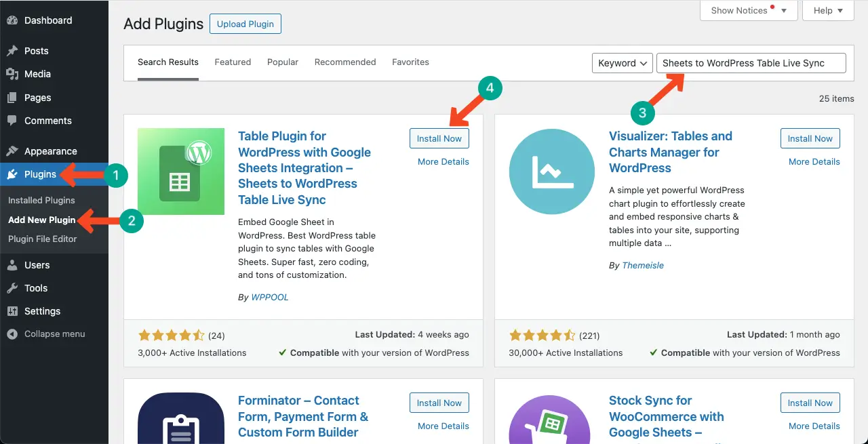Click the Visualizer star rating

click(542, 336)
